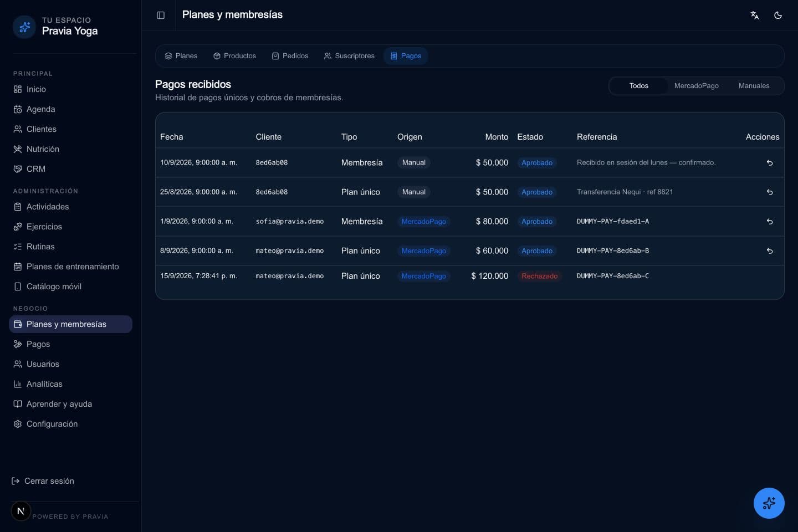Image resolution: width=798 pixels, height=532 pixels.
Task: Open Catálogo móvil
Action: tap(70, 287)
